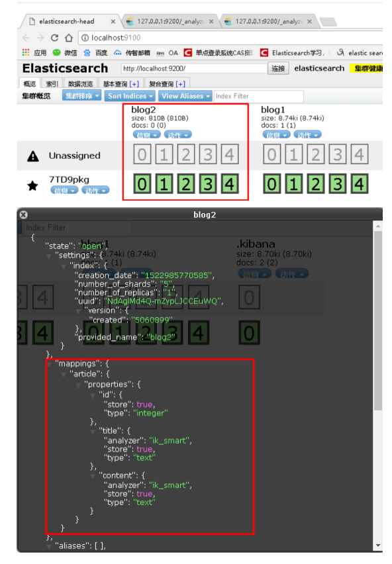Collapse the "aliases" JSON node
The width and height of the screenshot is (392, 564).
coord(49,546)
